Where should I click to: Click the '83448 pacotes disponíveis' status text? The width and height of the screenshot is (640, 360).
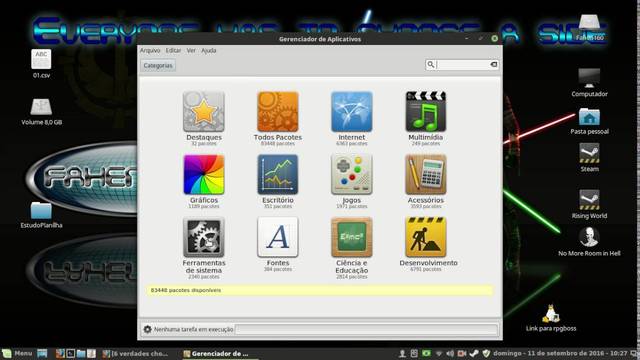point(186,290)
